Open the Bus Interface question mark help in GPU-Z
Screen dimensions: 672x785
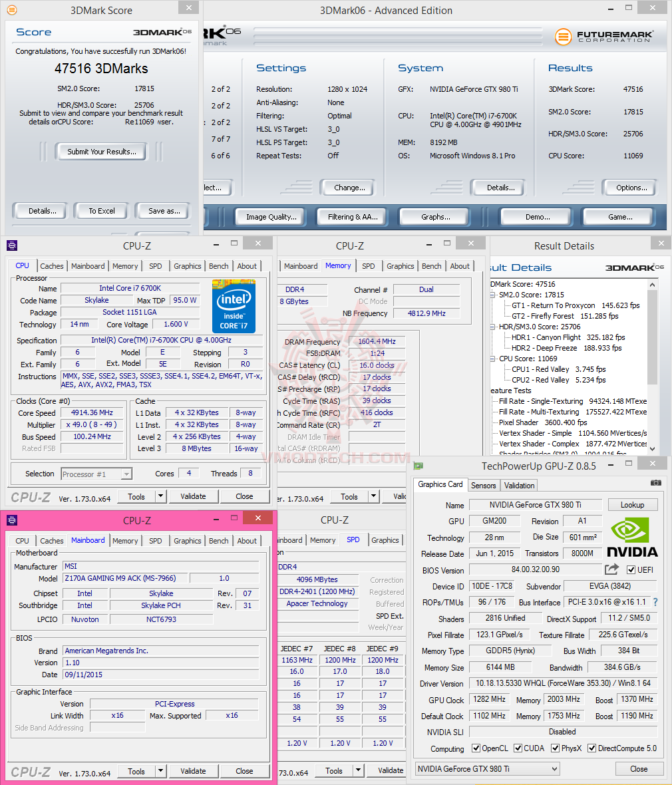point(655,602)
